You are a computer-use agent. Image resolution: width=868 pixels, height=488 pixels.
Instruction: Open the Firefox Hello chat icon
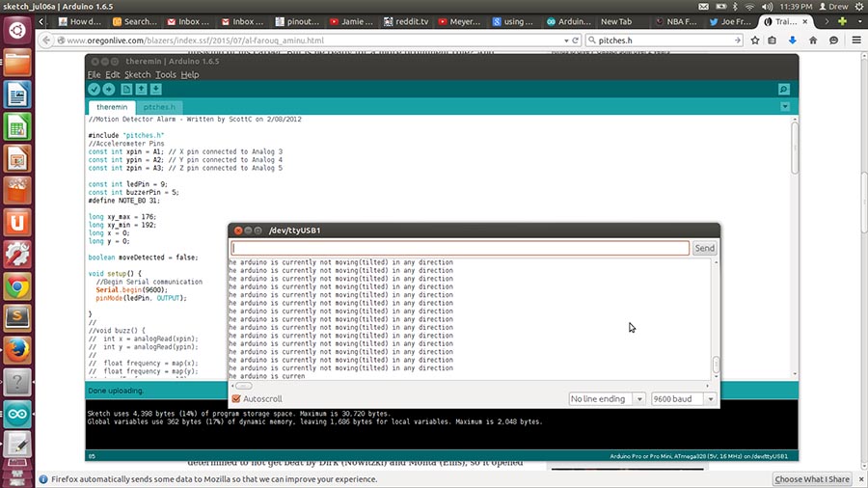[x=833, y=41]
